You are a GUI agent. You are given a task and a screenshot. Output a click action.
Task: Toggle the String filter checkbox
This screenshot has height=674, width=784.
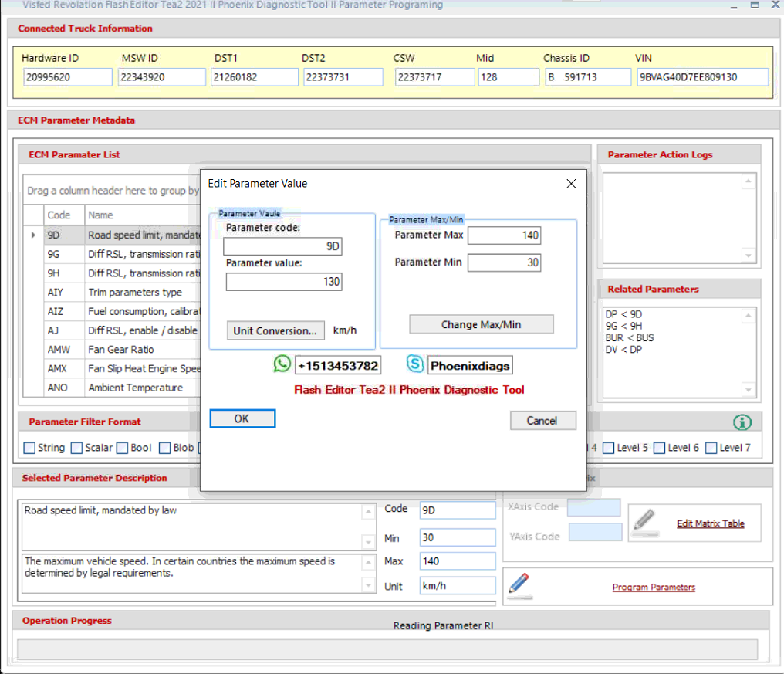click(x=29, y=448)
